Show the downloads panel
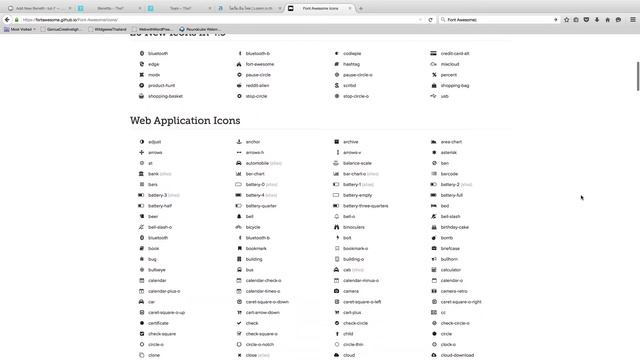 (597, 20)
